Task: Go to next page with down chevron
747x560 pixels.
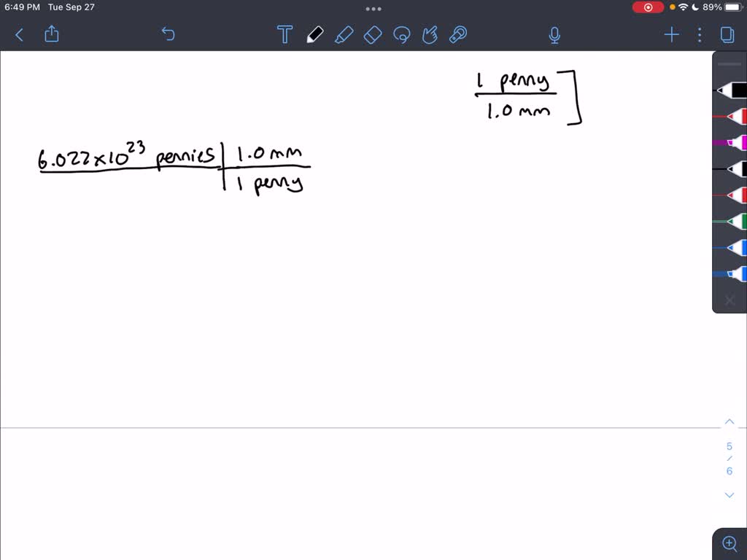Action: tap(729, 495)
